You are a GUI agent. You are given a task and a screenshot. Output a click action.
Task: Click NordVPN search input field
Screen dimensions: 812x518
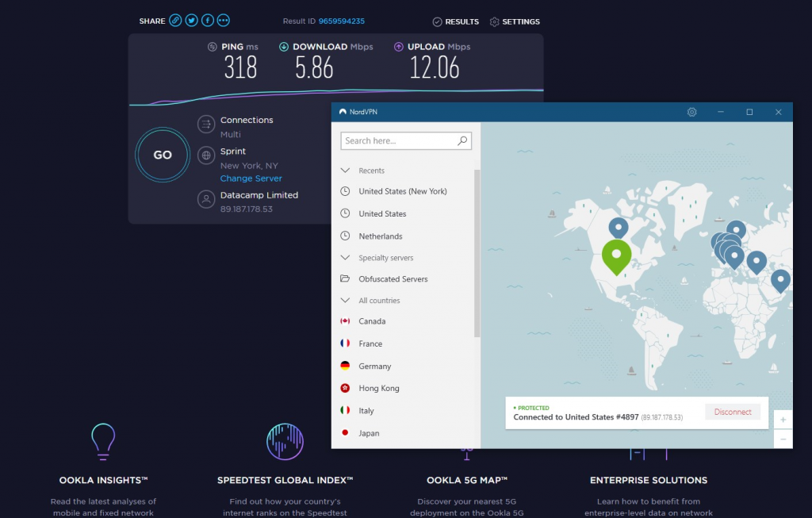click(406, 141)
